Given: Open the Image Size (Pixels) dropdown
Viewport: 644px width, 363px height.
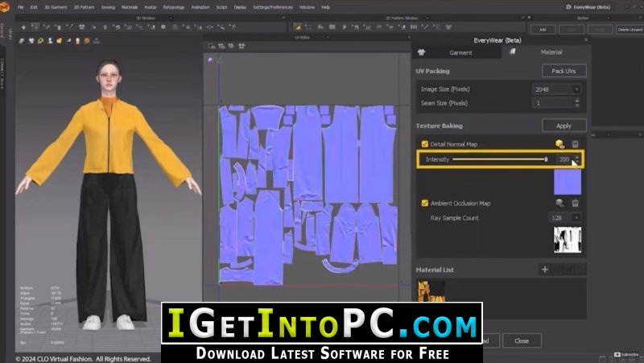Looking at the screenshot, I should pyautogui.click(x=556, y=89).
